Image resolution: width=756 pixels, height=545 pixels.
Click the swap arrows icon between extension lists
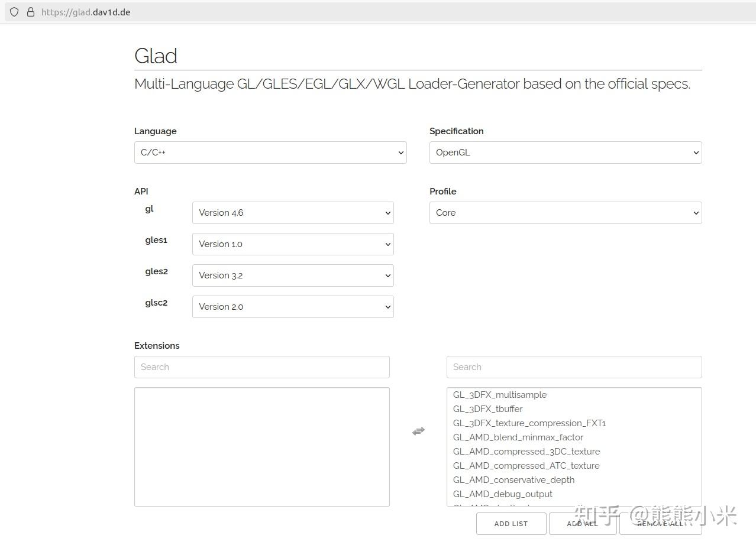(418, 432)
